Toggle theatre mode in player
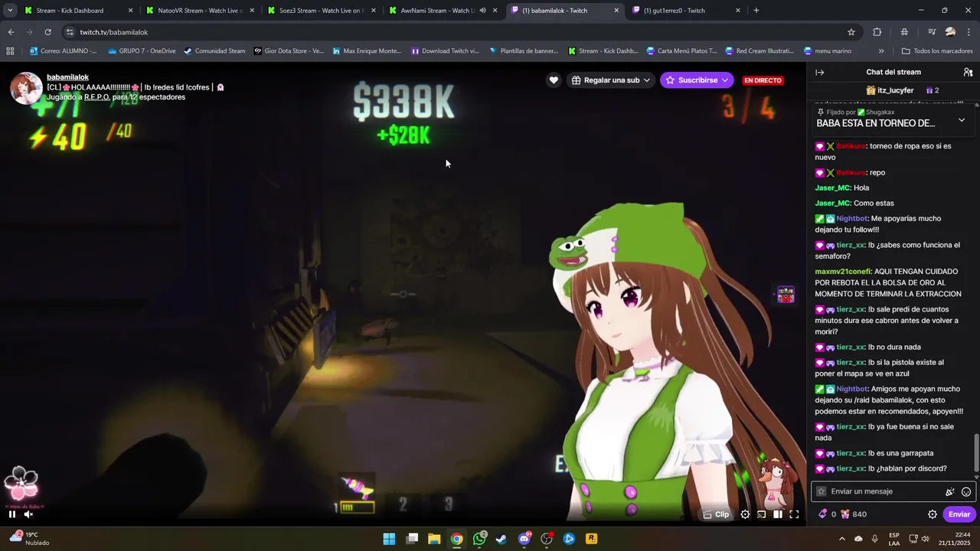980x551 pixels. pos(778,514)
